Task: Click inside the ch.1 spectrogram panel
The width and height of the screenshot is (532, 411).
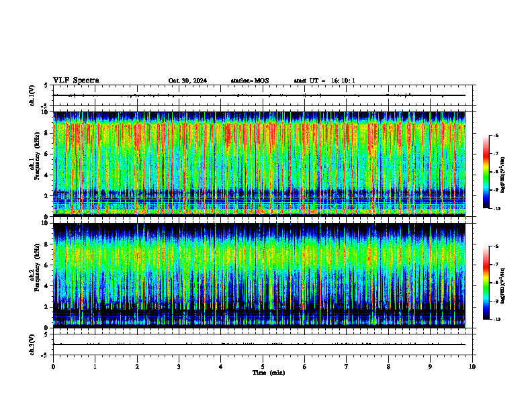Action: (259, 164)
